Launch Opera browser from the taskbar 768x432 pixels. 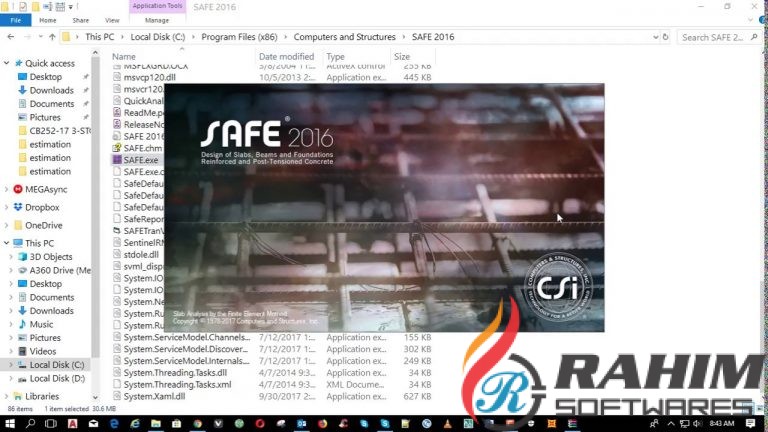tap(260, 424)
